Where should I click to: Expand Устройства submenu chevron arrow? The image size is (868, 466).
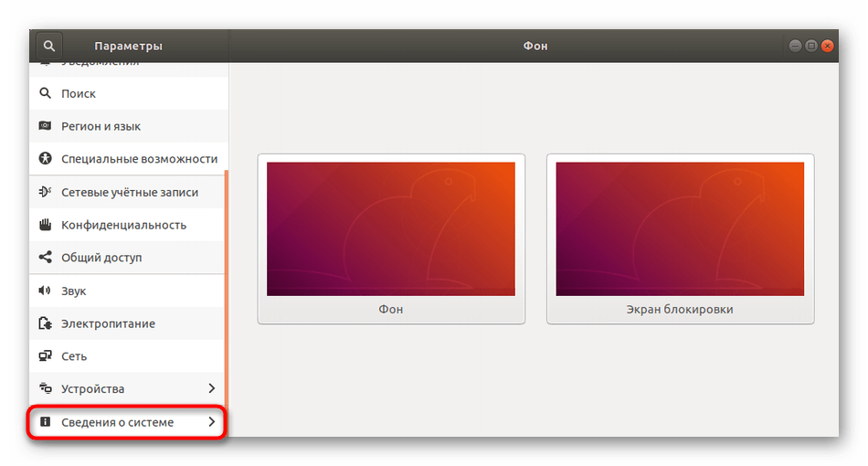tap(211, 389)
